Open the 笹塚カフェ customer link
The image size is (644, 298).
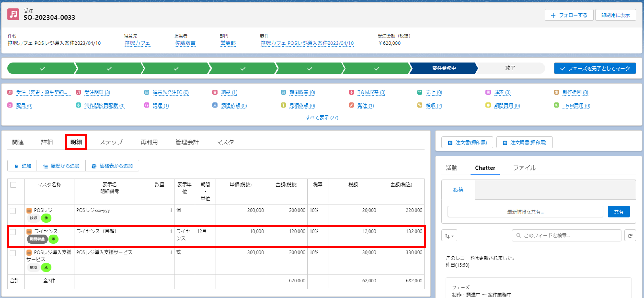(137, 43)
